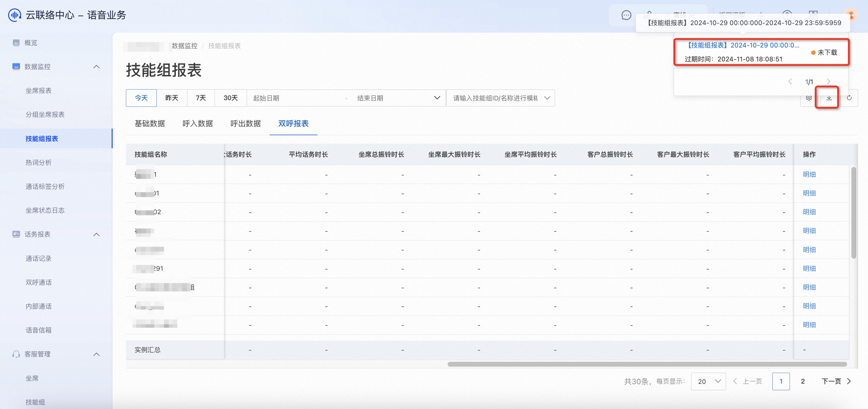
Task: Collapse the 话务报表 sidebar section
Action: coord(96,234)
